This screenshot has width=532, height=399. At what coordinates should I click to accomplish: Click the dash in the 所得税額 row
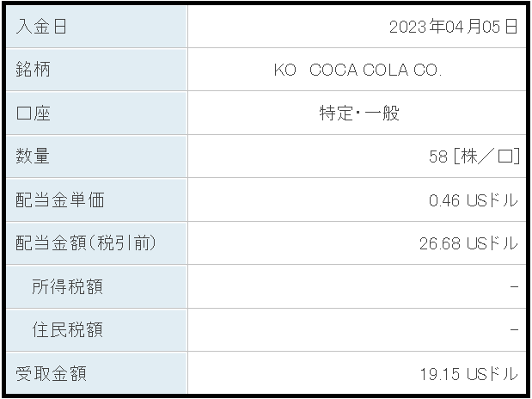point(514,287)
